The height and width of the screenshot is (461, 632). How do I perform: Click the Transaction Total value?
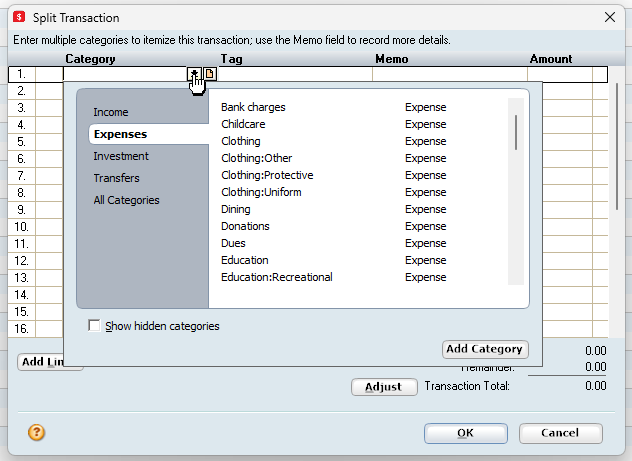tap(596, 386)
